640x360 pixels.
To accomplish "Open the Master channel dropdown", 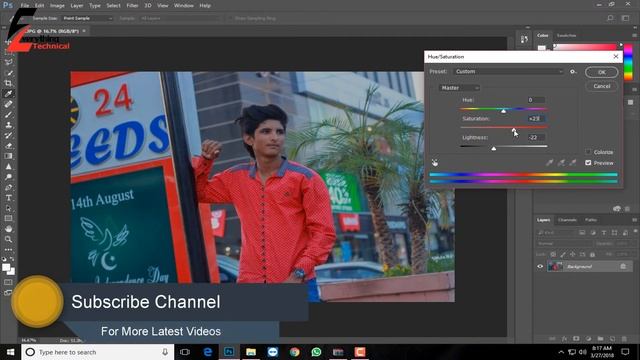I will pyautogui.click(x=459, y=88).
